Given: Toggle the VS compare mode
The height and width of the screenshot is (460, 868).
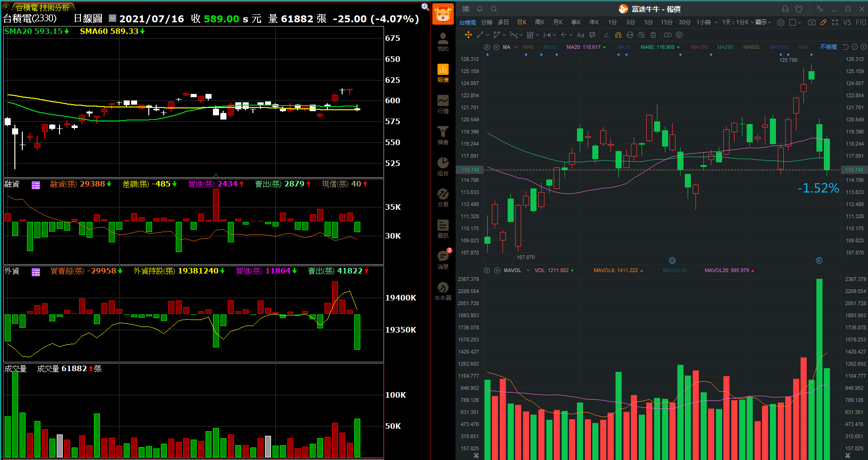Looking at the screenshot, I should pyautogui.click(x=847, y=22).
